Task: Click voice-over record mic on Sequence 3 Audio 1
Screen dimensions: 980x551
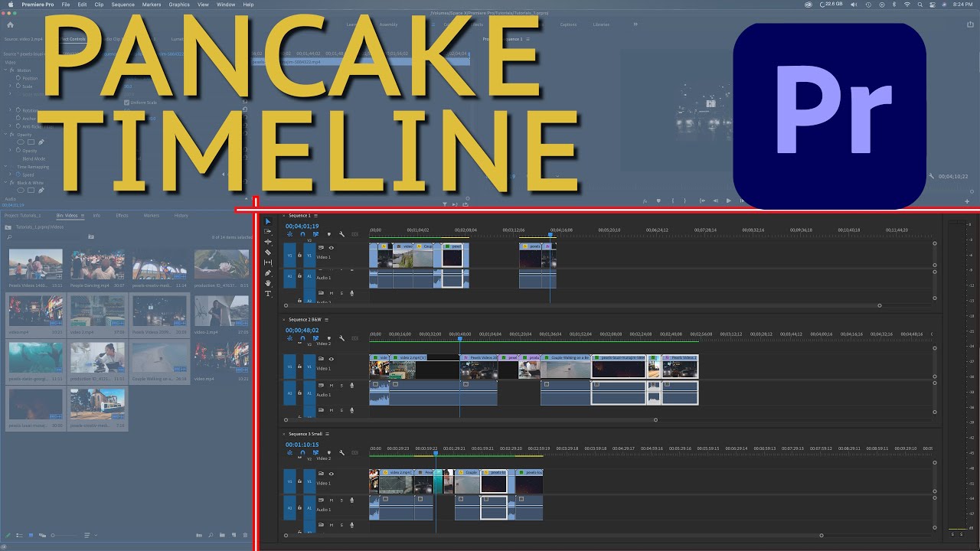Action: click(x=352, y=500)
